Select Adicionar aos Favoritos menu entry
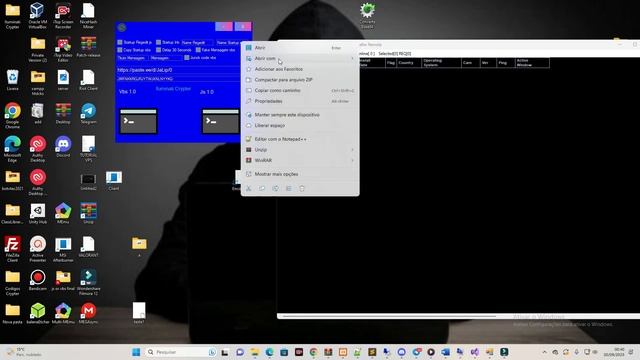Viewport: 640px width, 360px height. (x=300, y=69)
